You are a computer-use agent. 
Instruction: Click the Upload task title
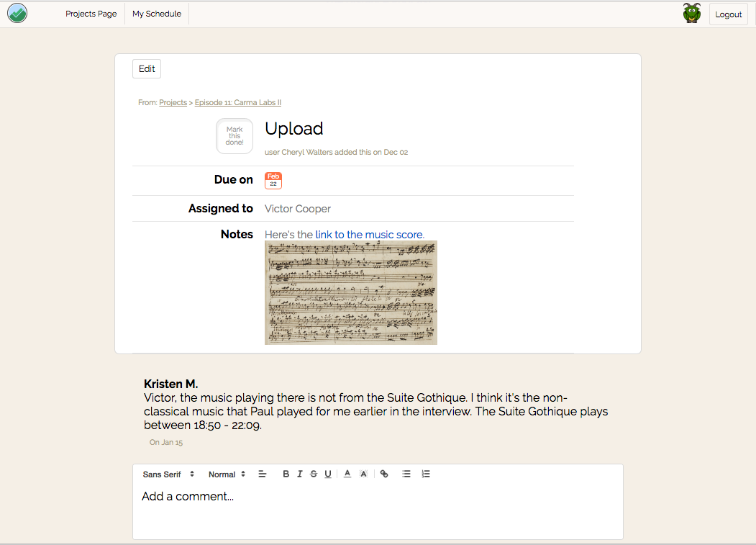[293, 129]
